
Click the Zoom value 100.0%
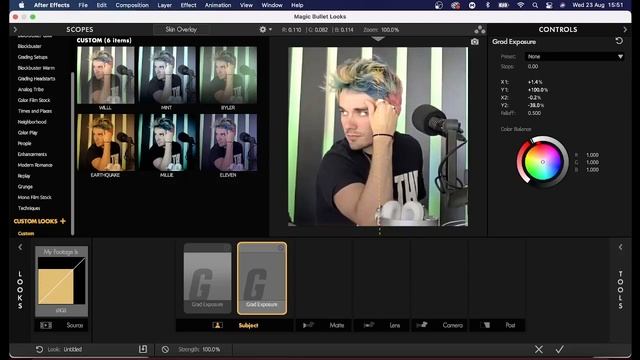pyautogui.click(x=390, y=30)
